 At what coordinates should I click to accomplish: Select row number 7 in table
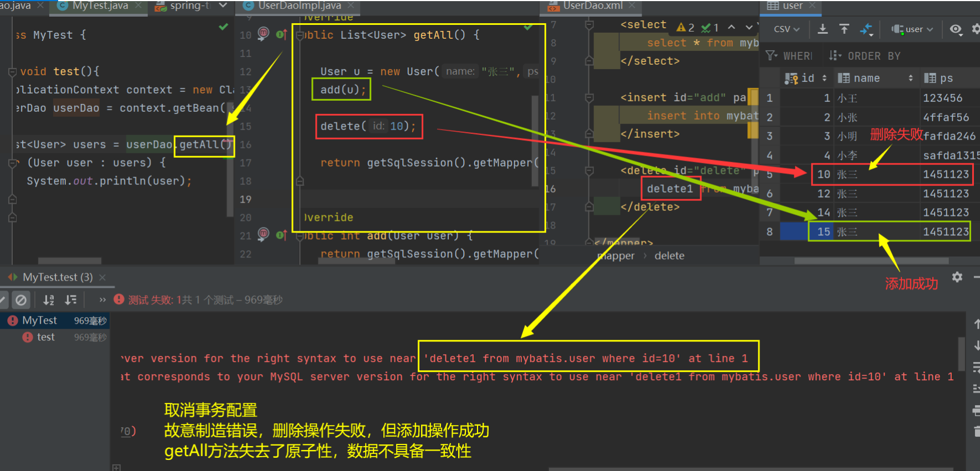click(x=769, y=213)
